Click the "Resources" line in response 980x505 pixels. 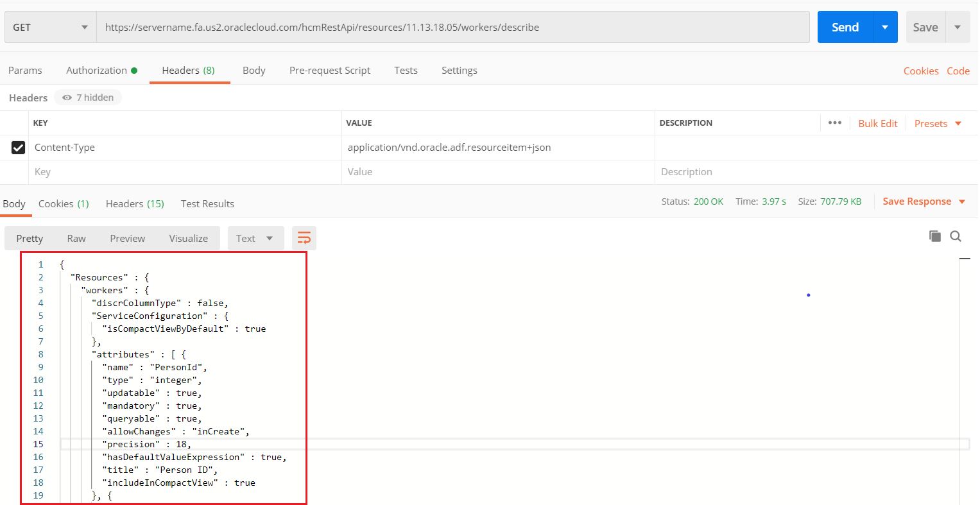click(110, 277)
